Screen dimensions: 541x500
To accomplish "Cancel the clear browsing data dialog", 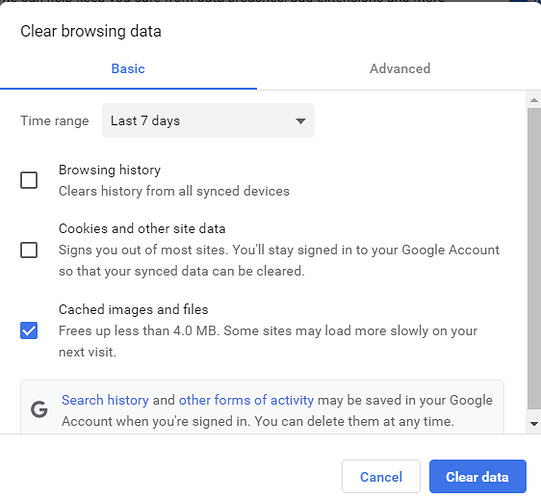I will click(x=381, y=477).
